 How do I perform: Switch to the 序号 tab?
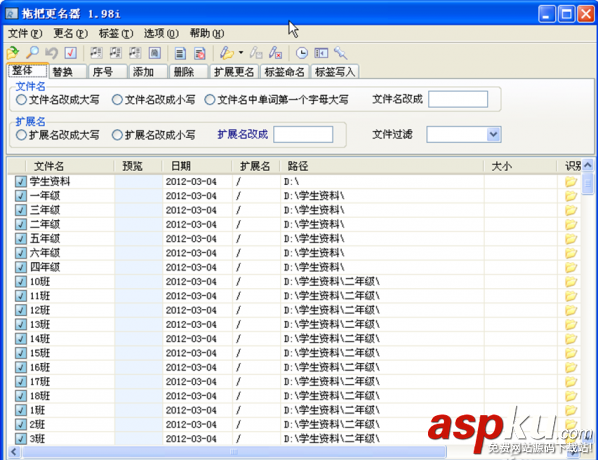(x=108, y=72)
